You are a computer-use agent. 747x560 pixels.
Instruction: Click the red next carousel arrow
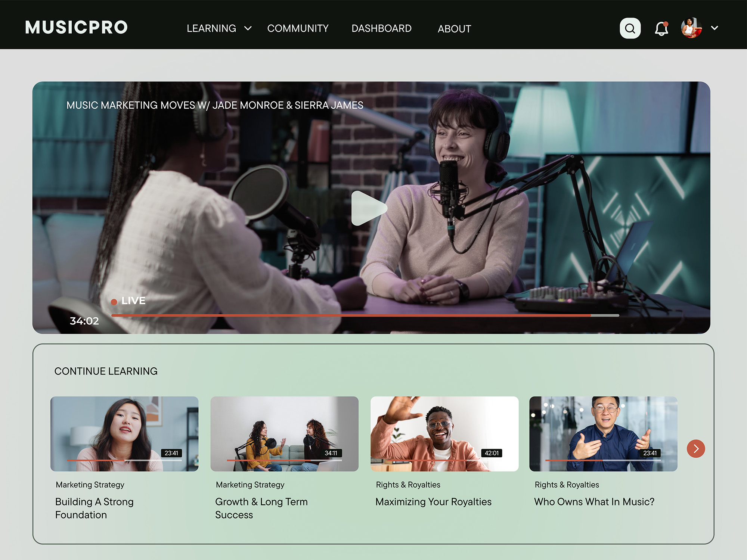695,448
